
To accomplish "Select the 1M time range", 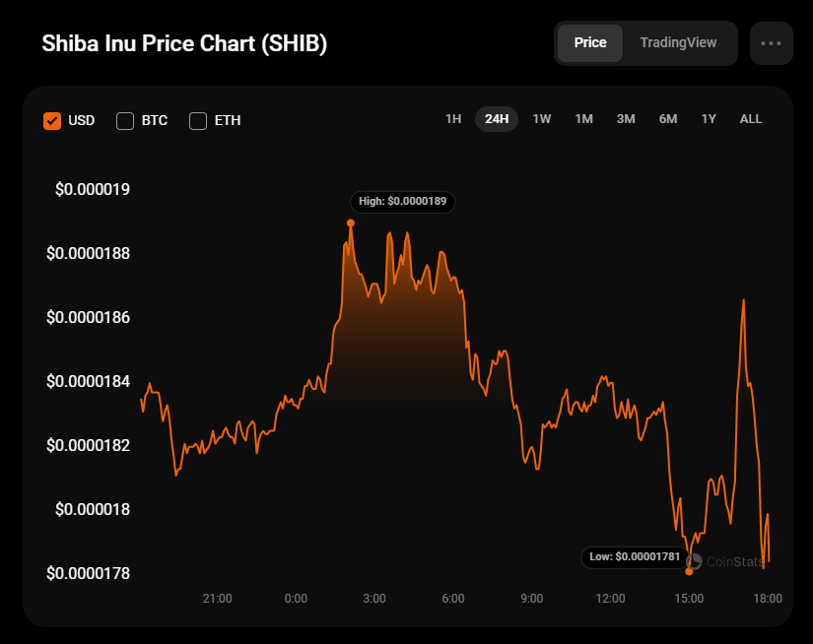I will pos(583,119).
